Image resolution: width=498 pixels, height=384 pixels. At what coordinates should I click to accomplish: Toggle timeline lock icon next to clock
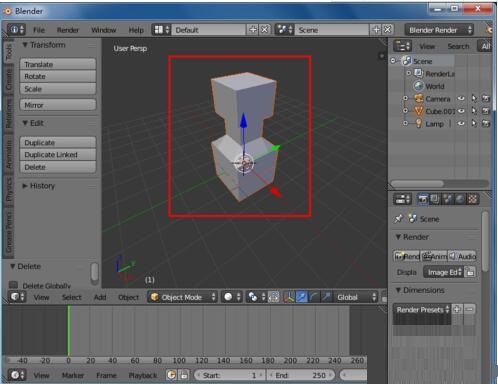tap(184, 375)
